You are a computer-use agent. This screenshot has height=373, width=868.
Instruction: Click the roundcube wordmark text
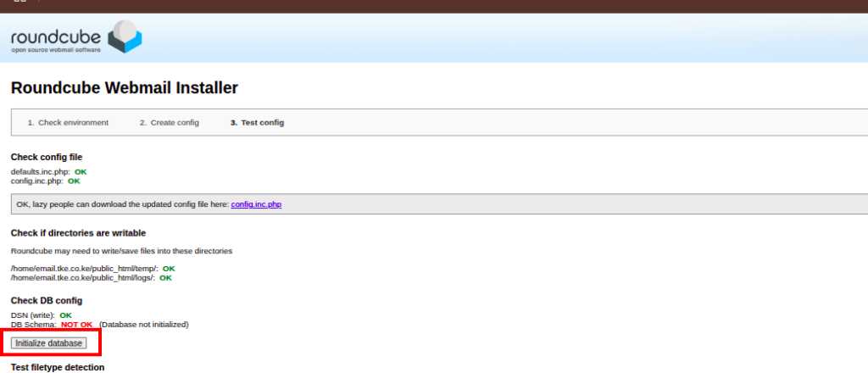tap(56, 37)
